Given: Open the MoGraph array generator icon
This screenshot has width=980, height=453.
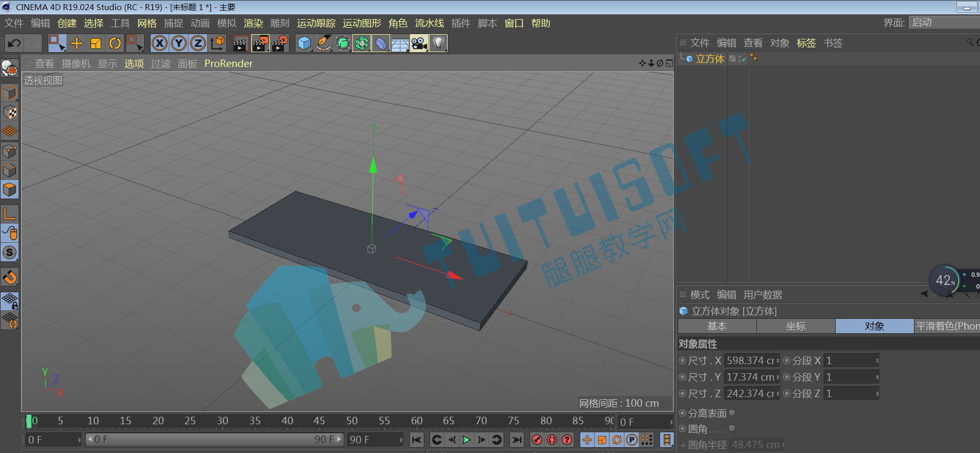Looking at the screenshot, I should [x=362, y=43].
